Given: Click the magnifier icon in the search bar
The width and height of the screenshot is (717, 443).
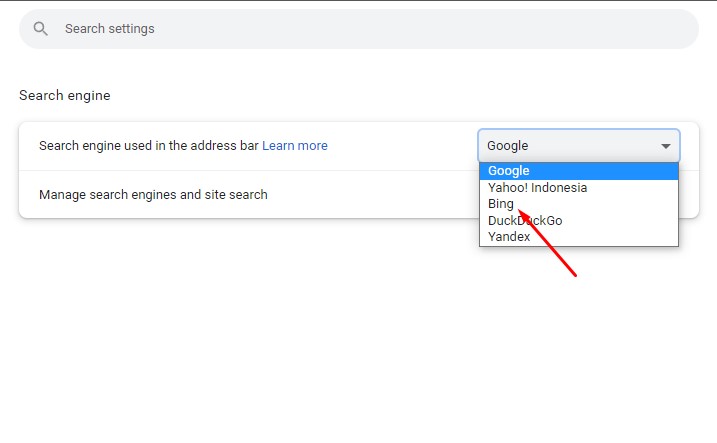Looking at the screenshot, I should (x=40, y=29).
